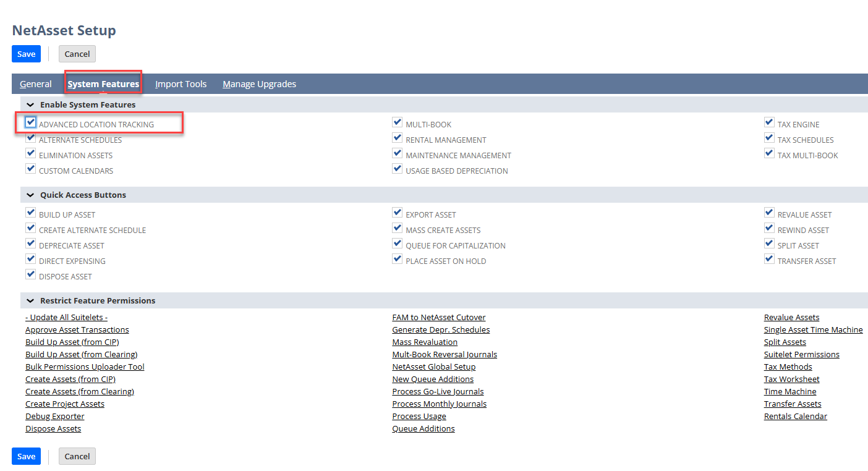
Task: Click the top Cancel button
Action: 77,54
